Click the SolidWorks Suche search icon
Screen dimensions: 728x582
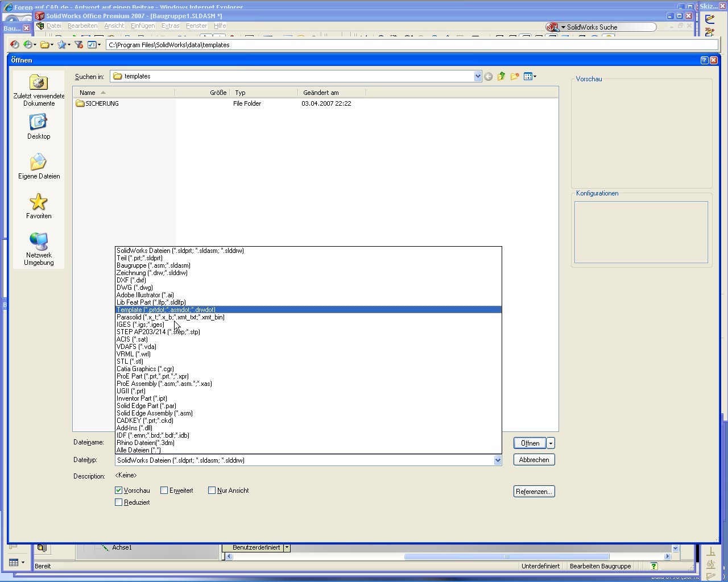pyautogui.click(x=552, y=27)
